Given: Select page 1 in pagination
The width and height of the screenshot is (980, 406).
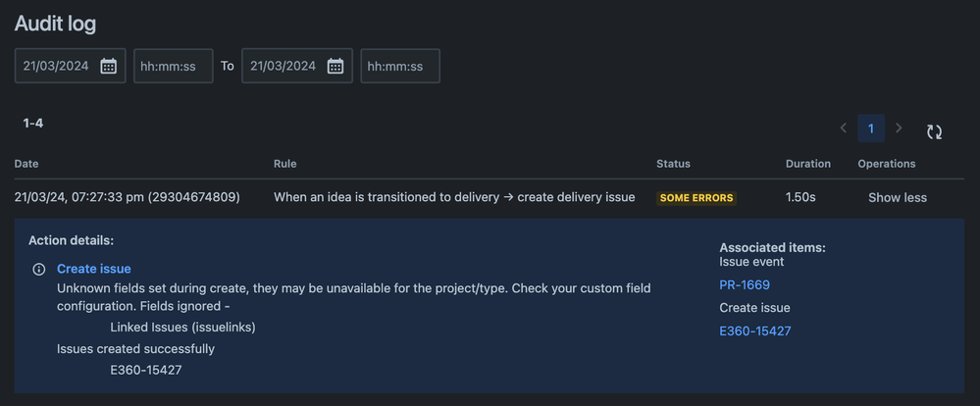Looking at the screenshot, I should coord(871,128).
